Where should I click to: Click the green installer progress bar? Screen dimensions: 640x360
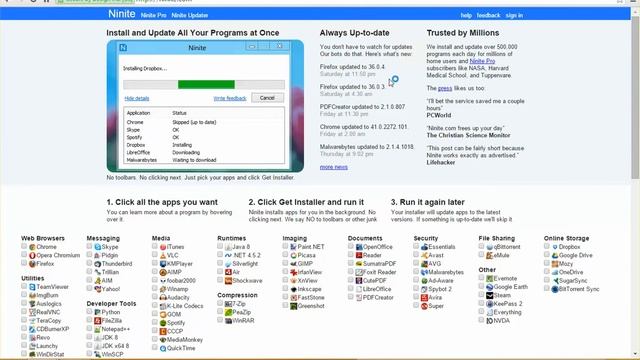pyautogui.click(x=206, y=84)
